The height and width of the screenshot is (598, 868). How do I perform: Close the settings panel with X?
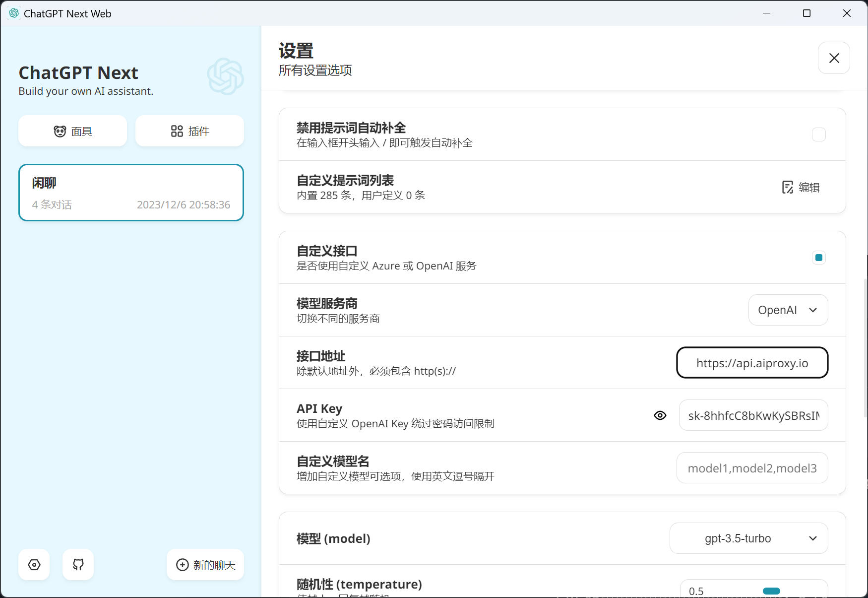coord(834,58)
